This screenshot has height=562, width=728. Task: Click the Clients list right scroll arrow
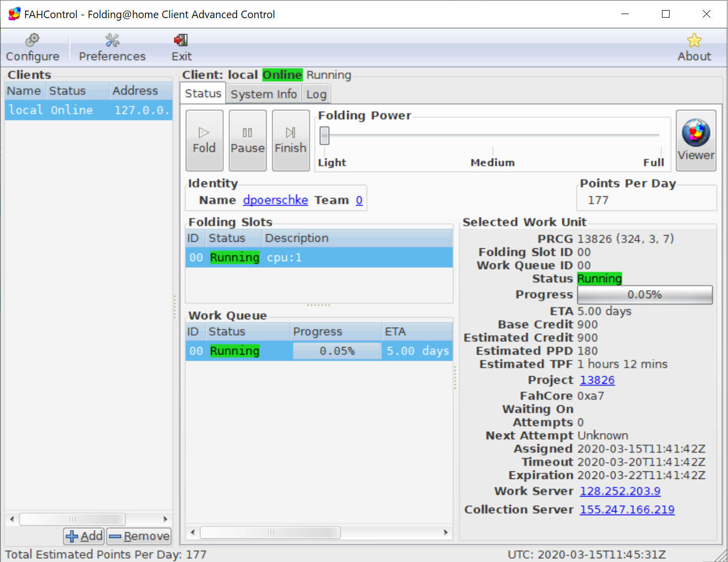click(165, 519)
